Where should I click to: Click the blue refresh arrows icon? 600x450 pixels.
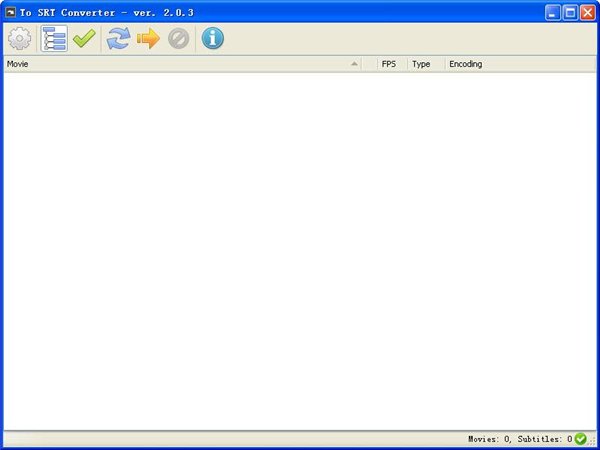[x=118, y=38]
